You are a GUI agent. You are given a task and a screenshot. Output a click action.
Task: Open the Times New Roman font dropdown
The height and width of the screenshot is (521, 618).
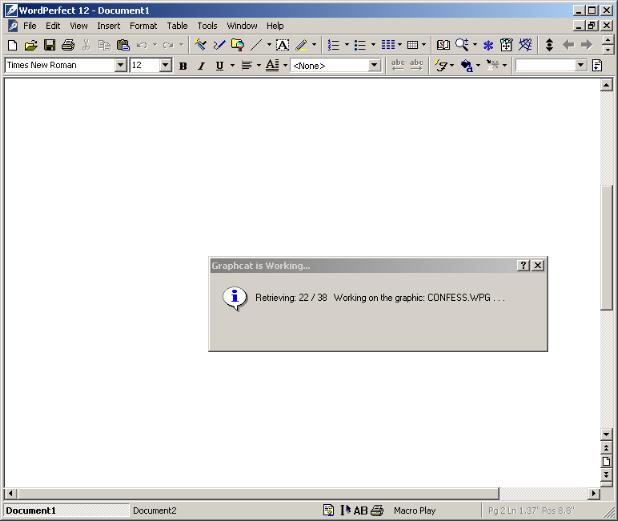point(120,65)
